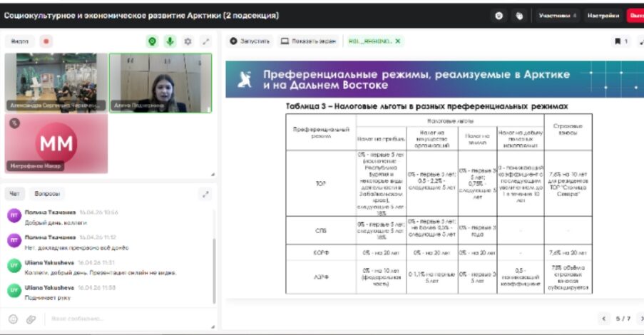Switch to the Чат tab
This screenshot has height=335, width=644.
point(14,193)
